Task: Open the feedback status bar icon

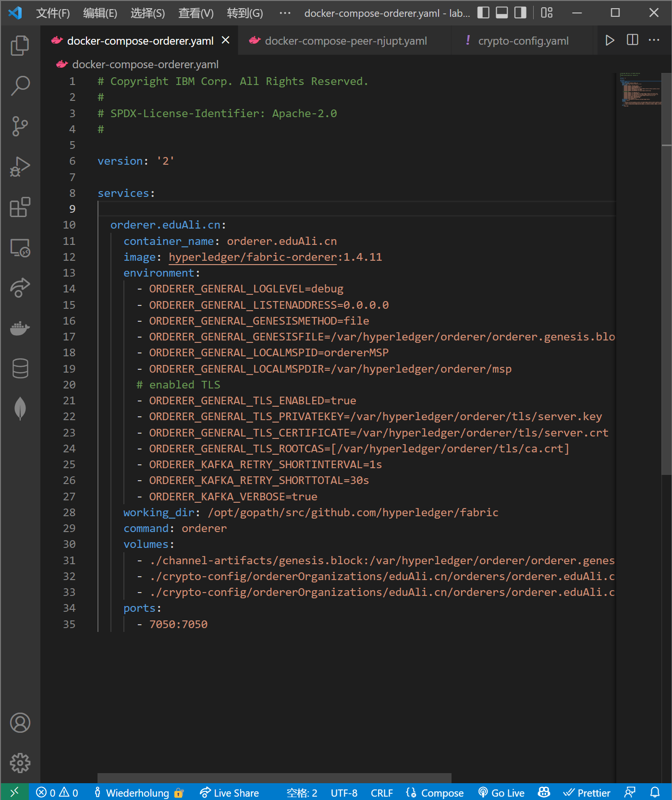Action: coord(630,792)
